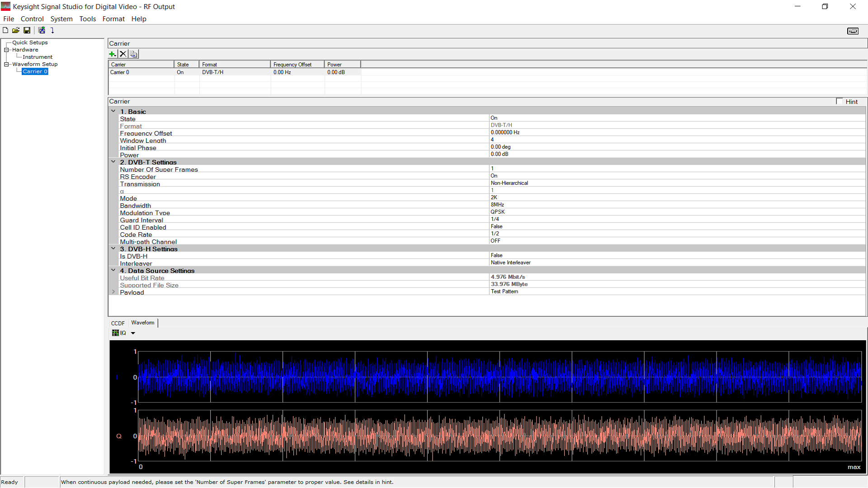Collapse the 2. DVB-T Settings section

click(113, 162)
